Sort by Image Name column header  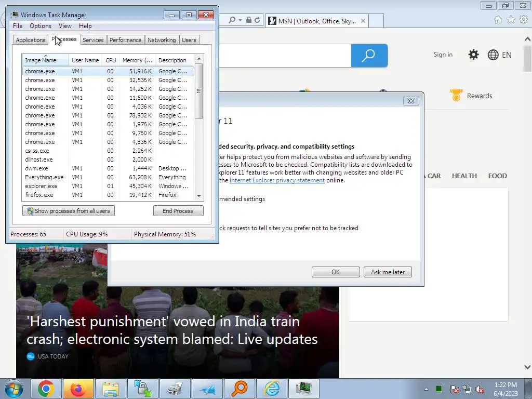tap(46, 60)
